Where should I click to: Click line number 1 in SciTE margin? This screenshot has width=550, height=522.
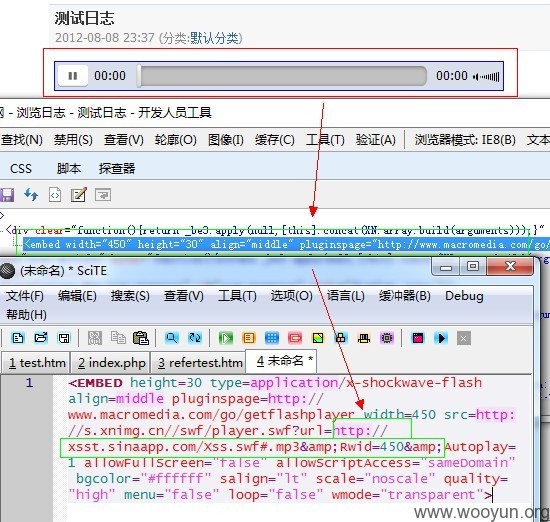click(x=29, y=383)
